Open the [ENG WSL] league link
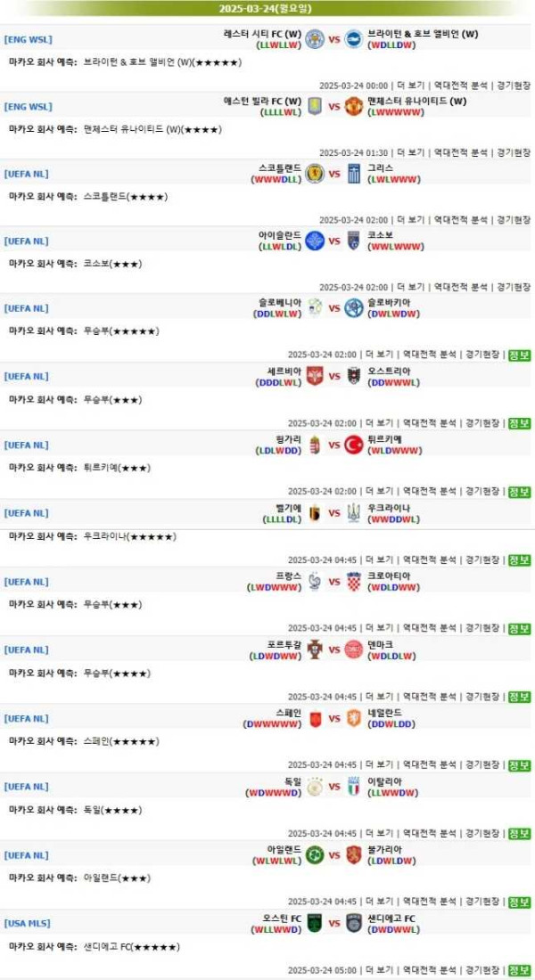The height and width of the screenshot is (980, 535). (x=29, y=38)
